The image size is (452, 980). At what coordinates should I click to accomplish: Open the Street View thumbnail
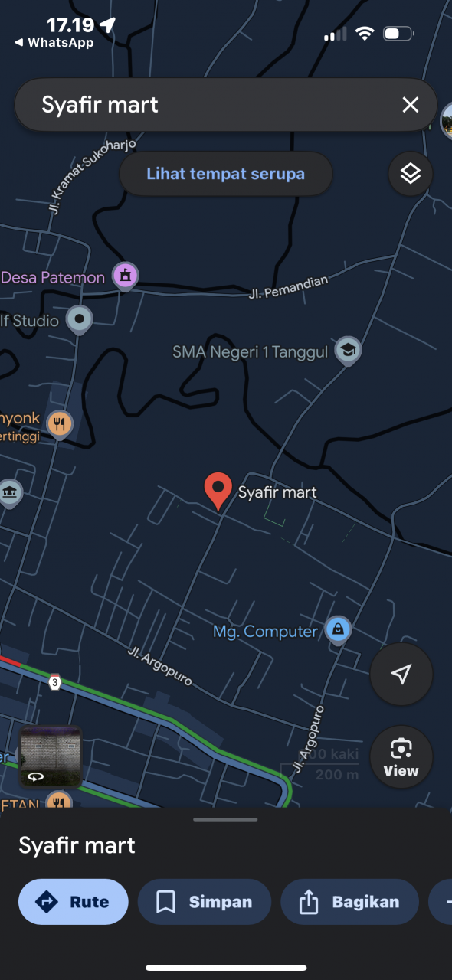pyautogui.click(x=51, y=756)
